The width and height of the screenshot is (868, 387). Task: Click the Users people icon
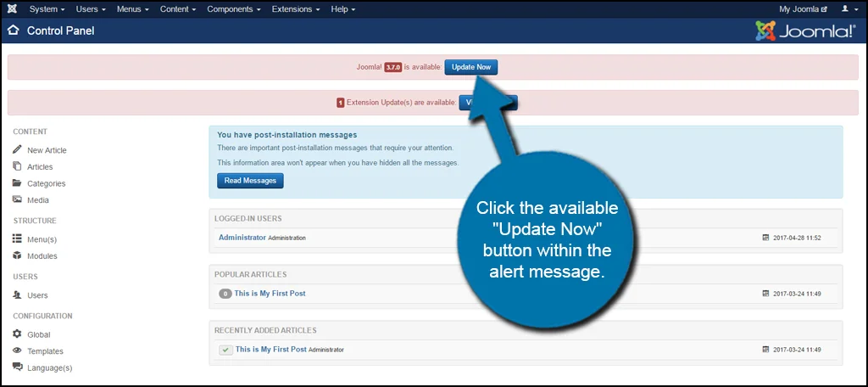click(17, 295)
